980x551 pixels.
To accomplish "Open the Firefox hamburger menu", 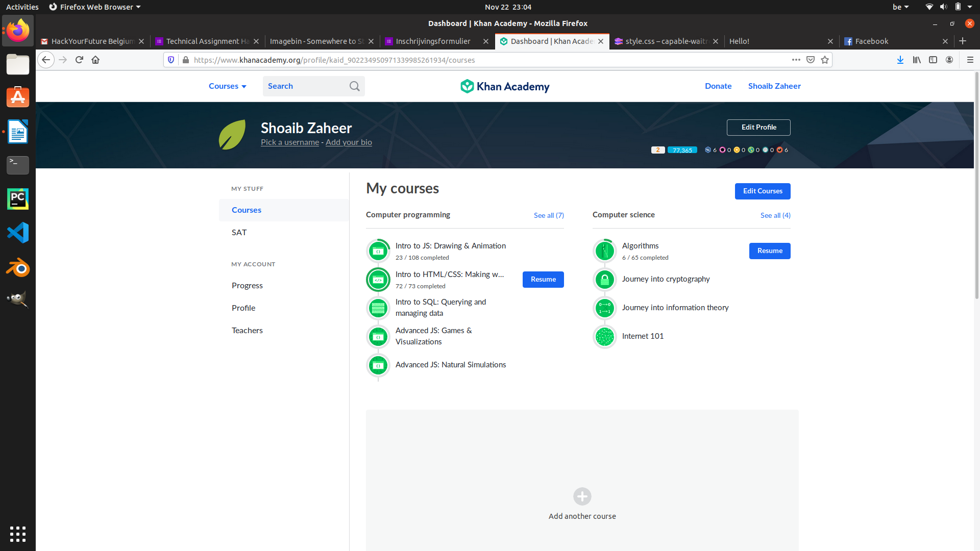I will pos(970,60).
